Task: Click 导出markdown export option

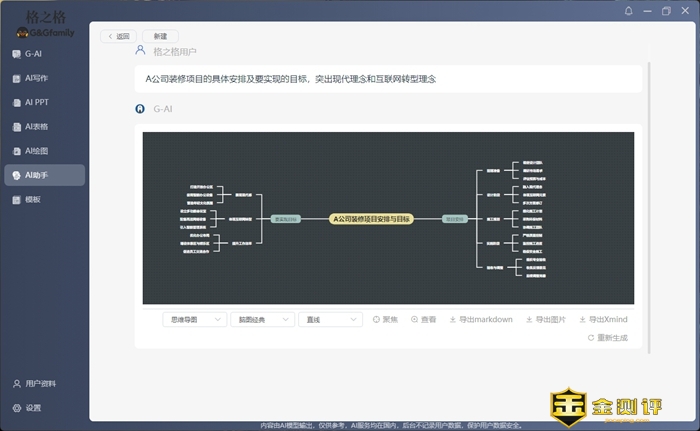Action: coord(481,320)
